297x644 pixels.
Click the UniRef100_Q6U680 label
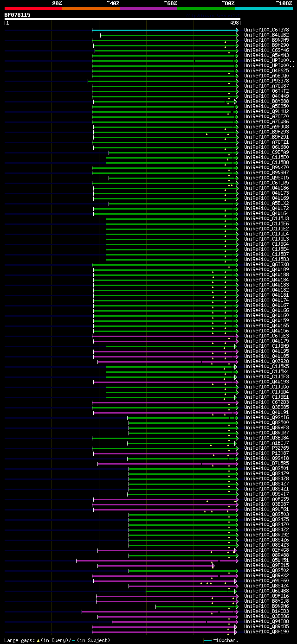tap(266, 147)
